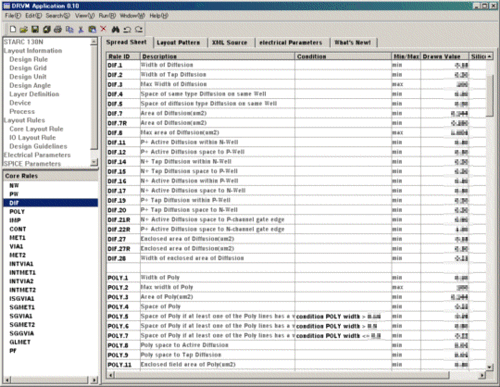
Task: Select VIA1 in Core Rules list
Action: (16, 246)
